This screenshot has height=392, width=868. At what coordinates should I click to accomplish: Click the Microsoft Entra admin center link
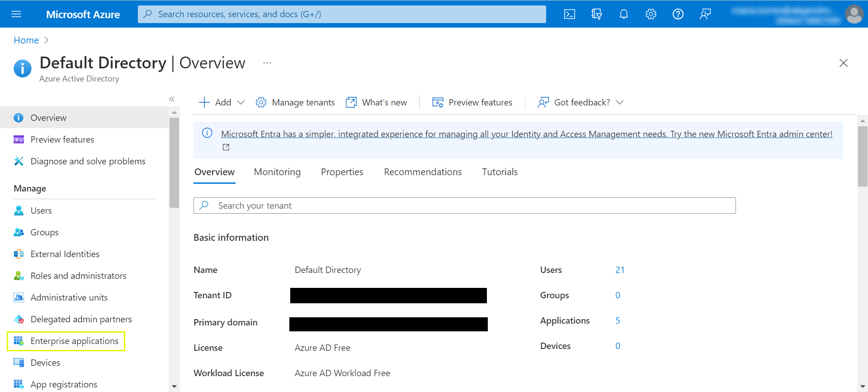(527, 134)
